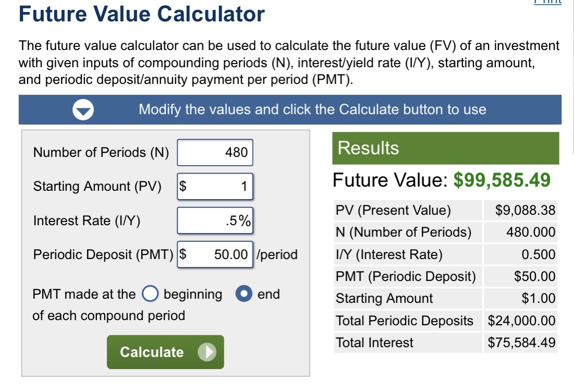Click the dollar sign beside Periodic Deposit field
The image size is (574, 392).
pyautogui.click(x=183, y=254)
